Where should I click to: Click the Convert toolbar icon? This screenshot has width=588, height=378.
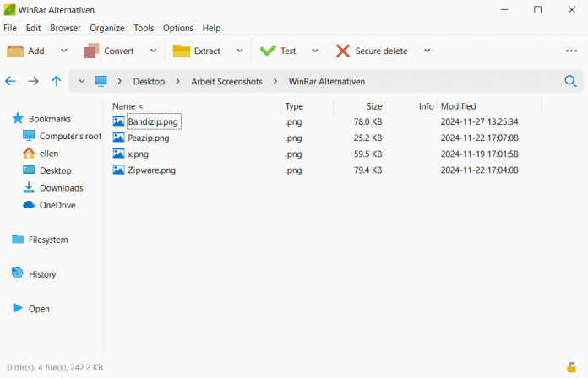coord(91,51)
